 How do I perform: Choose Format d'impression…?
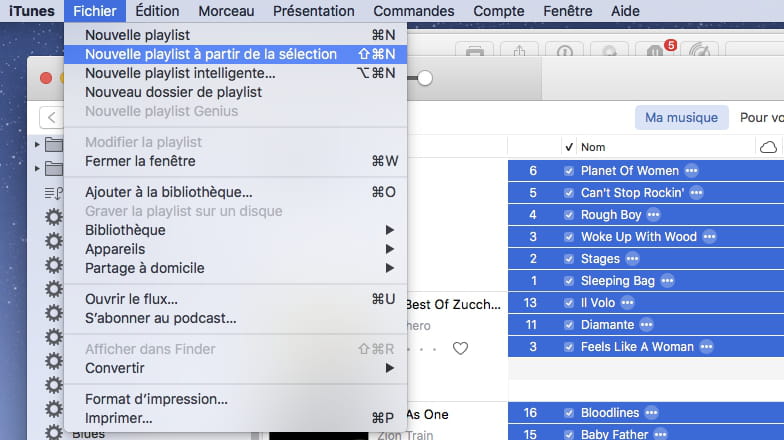pyautogui.click(x=236, y=399)
